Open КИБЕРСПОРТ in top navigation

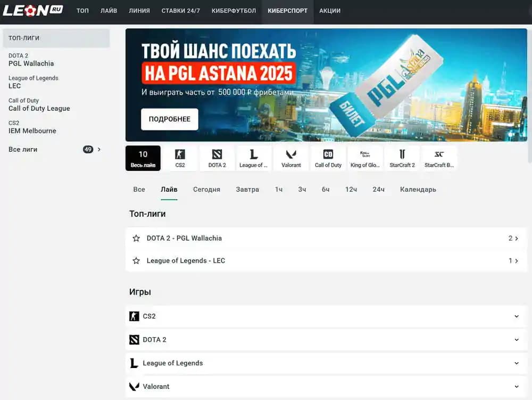[287, 11]
